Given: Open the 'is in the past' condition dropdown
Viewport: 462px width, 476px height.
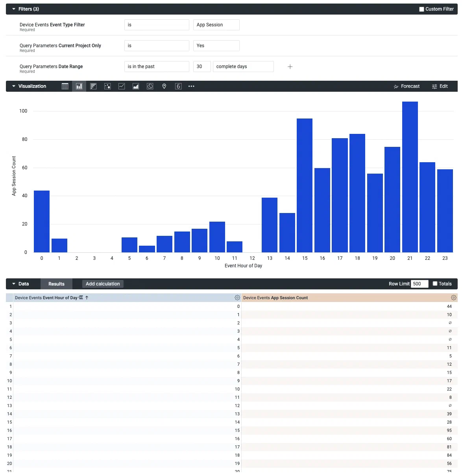Looking at the screenshot, I should [157, 66].
